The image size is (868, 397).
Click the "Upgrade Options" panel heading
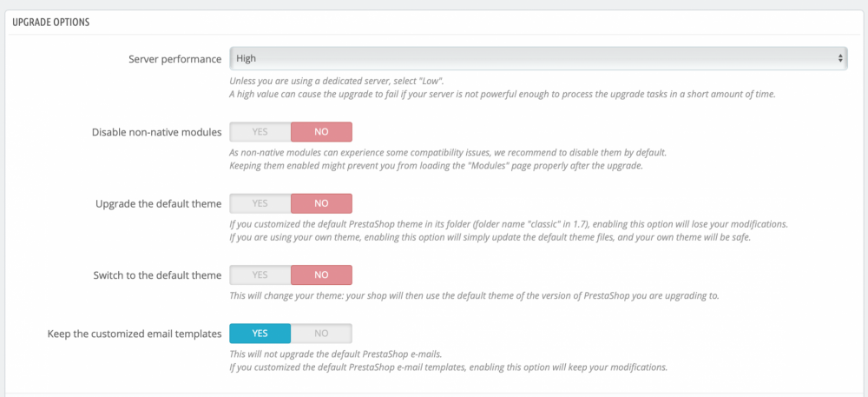coord(52,20)
